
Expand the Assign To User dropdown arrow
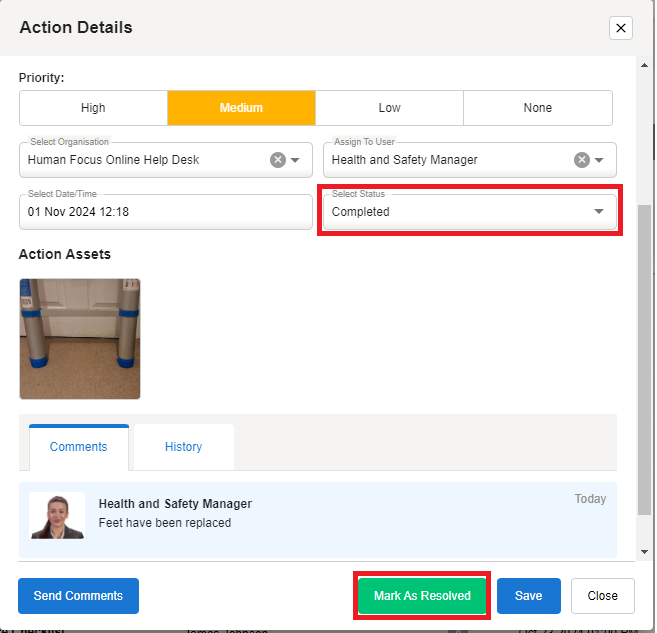tap(599, 160)
